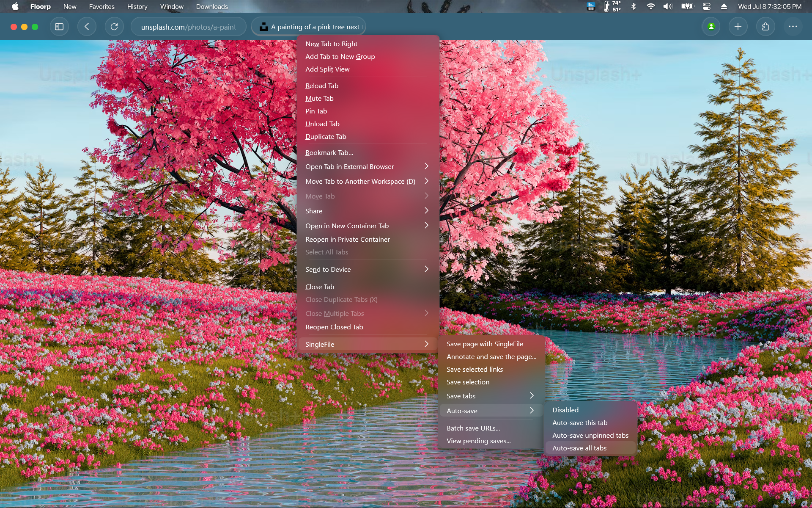The image size is (812, 508).
Task: Open the three-dots overflow menu
Action: (793, 27)
